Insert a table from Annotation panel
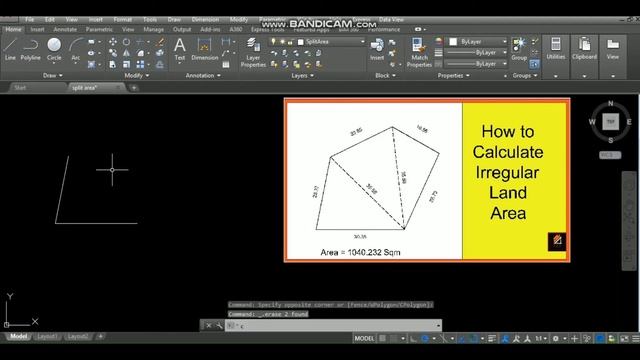 pyautogui.click(x=226, y=64)
